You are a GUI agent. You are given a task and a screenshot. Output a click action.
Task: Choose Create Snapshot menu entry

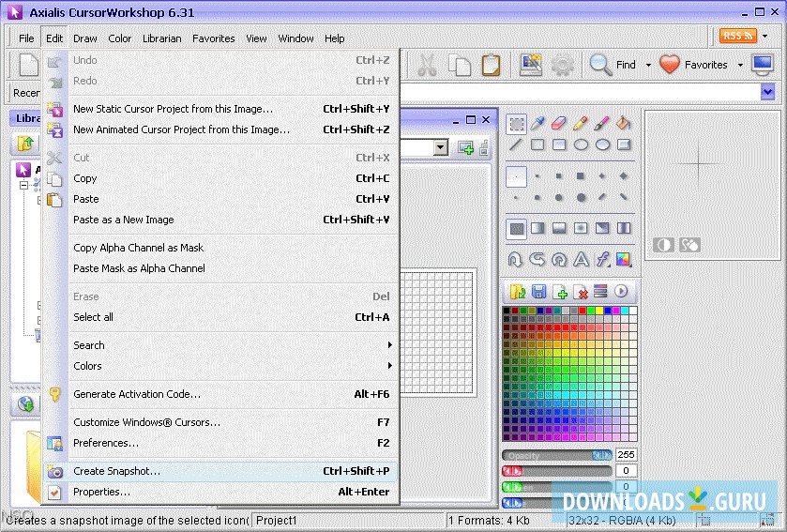(x=220, y=471)
